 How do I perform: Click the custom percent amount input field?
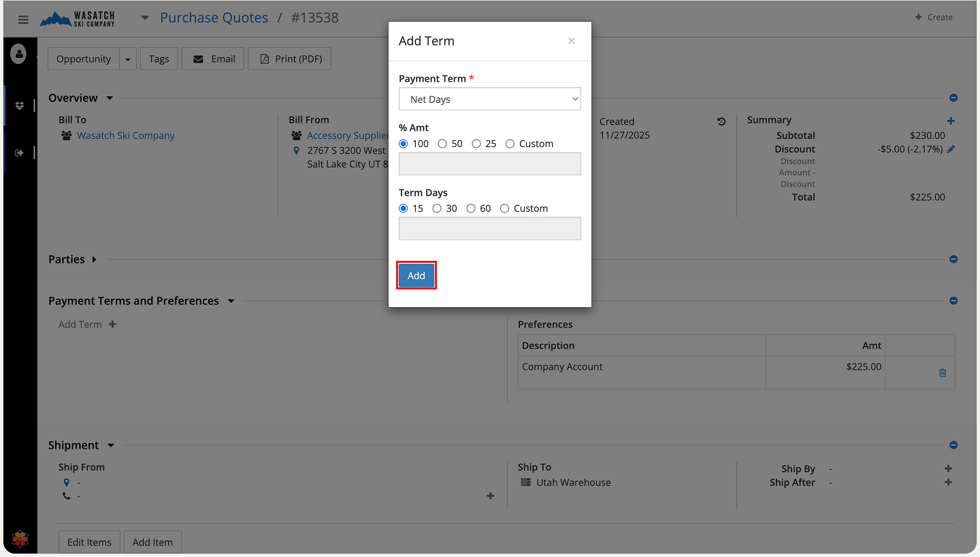click(489, 164)
